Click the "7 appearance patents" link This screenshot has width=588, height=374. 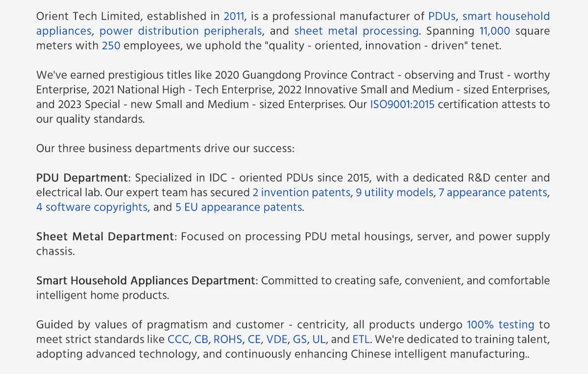(492, 193)
